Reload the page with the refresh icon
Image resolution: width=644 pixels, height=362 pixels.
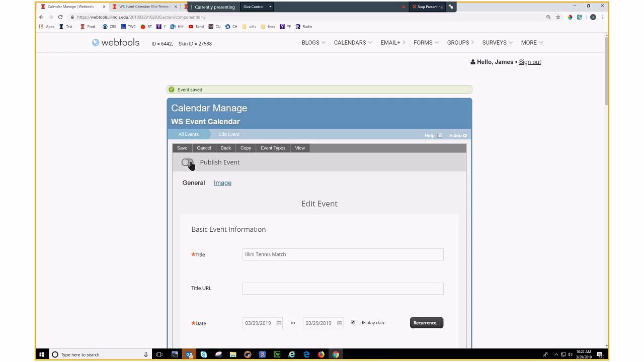point(60,17)
